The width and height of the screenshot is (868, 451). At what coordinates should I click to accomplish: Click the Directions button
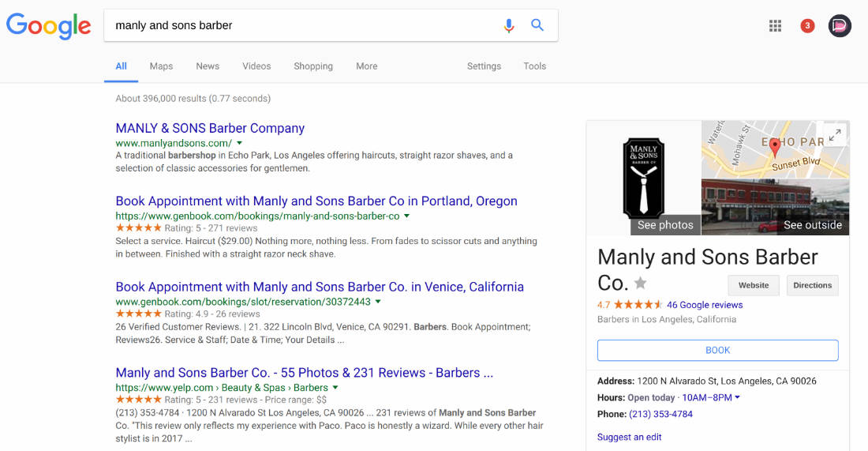(x=812, y=285)
